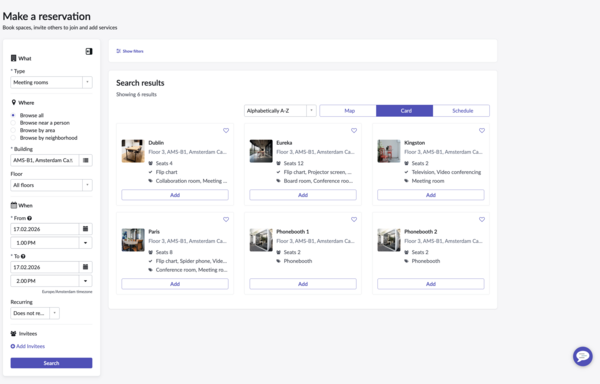Click the Eureka room title
The height and width of the screenshot is (384, 600).
click(x=284, y=143)
